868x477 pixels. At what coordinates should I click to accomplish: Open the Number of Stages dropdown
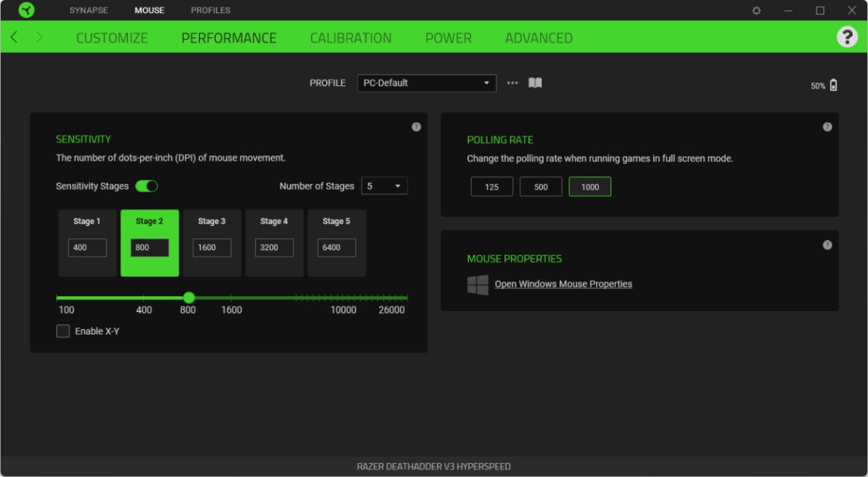[x=384, y=186]
